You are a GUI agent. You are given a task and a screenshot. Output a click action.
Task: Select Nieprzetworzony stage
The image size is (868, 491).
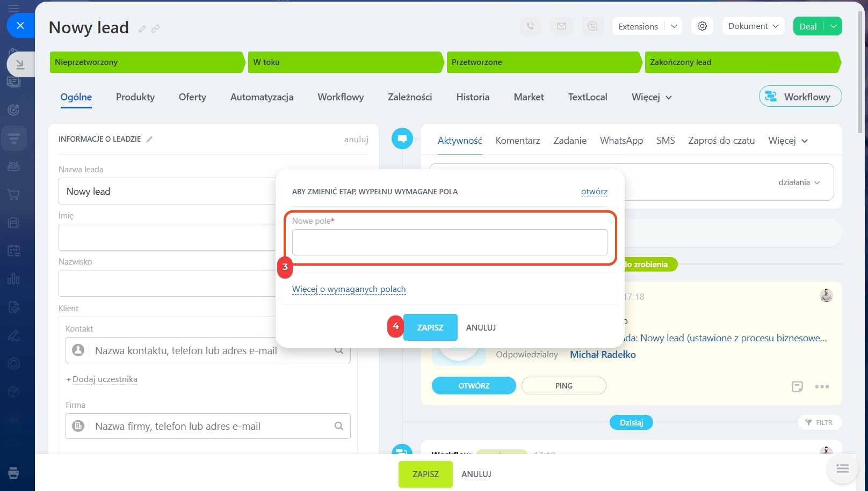[147, 62]
